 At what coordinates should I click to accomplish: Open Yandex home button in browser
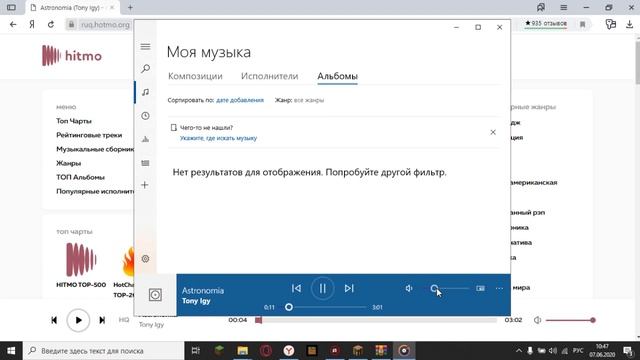click(32, 24)
